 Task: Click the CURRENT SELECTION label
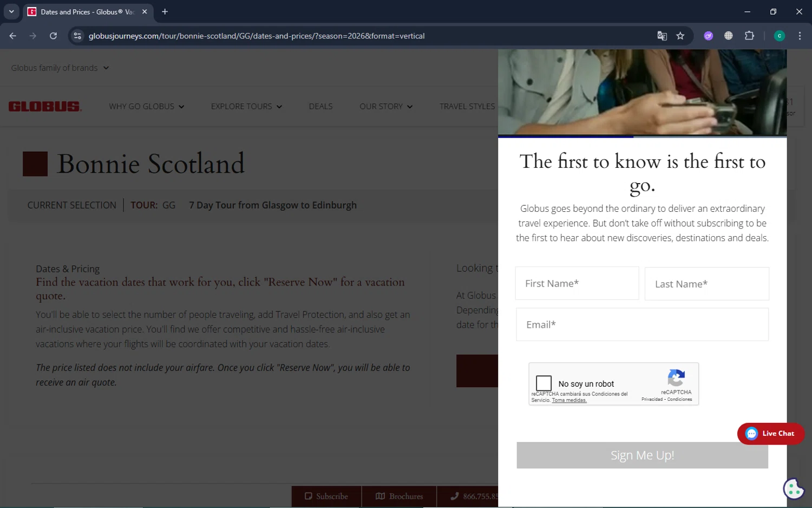coord(72,205)
